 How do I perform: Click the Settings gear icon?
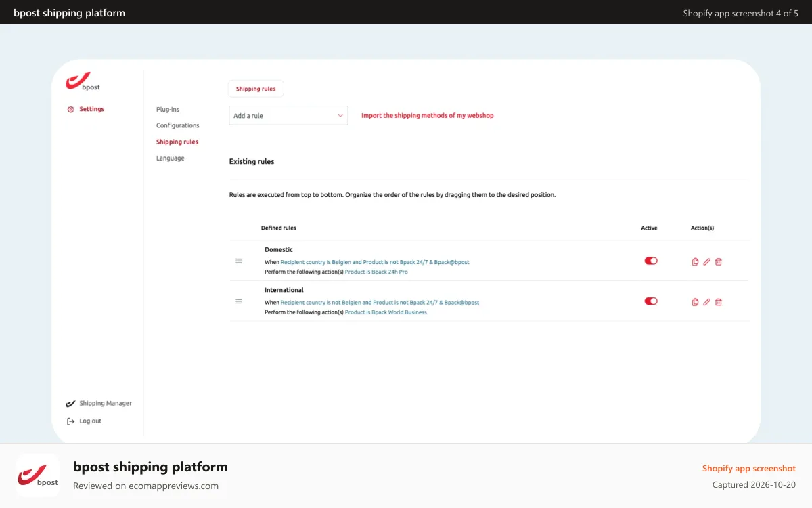(70, 109)
